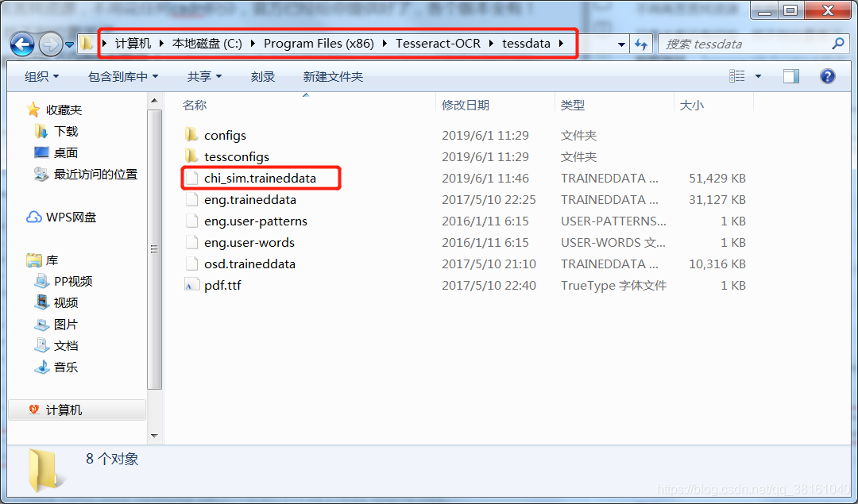
Task: Select 本地磁盘 (C:) in the address breadcrumb
Action: [x=207, y=43]
